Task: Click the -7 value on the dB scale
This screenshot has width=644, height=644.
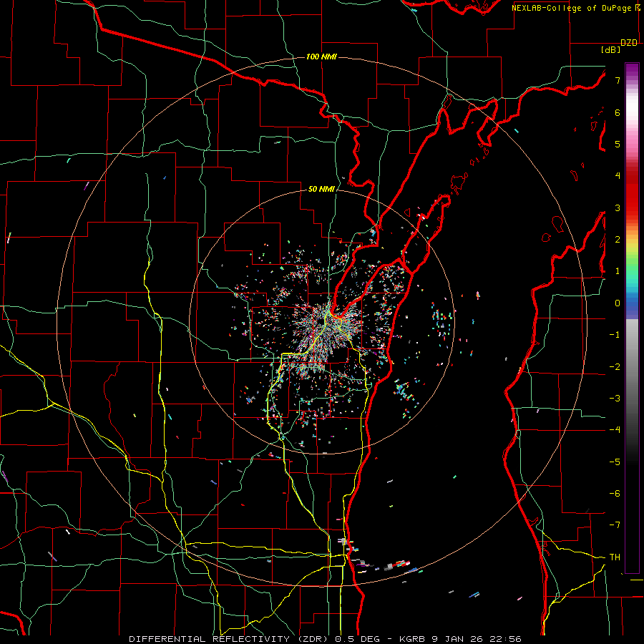Action: click(x=615, y=525)
